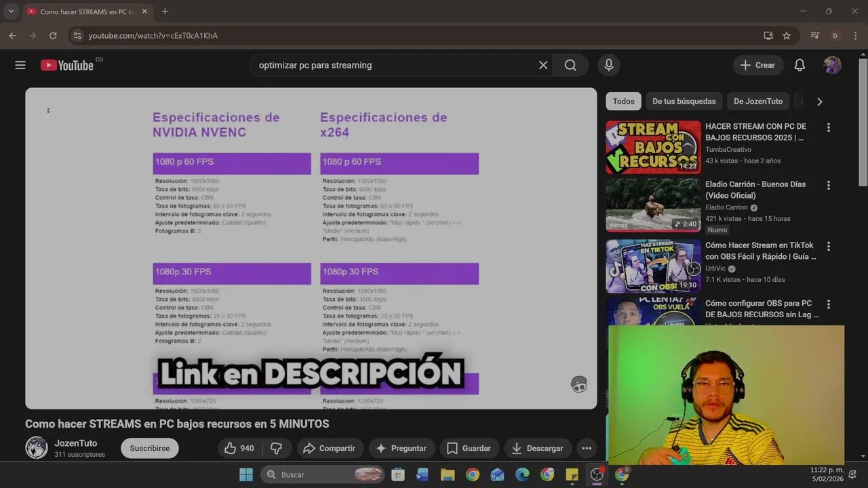Like the video with 940 likes
Viewport: 868px width, 488px height.
pos(240,448)
